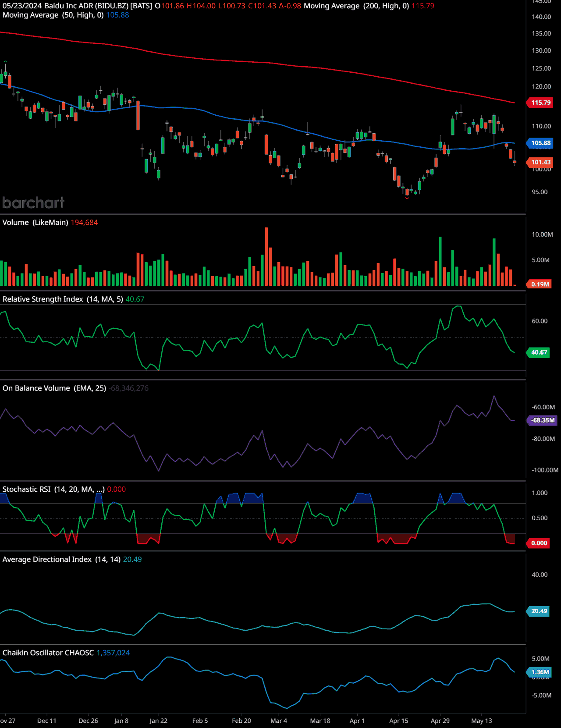Viewport: 561px width, 728px height.
Task: Click the On Balance Volume (EMA, 25) label
Action: pos(54,388)
